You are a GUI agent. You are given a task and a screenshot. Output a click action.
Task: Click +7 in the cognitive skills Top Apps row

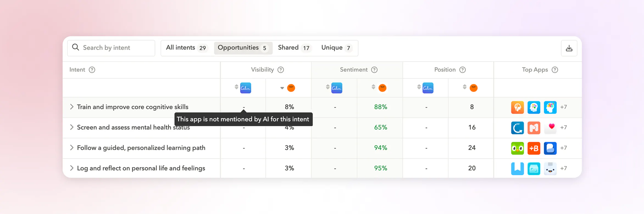(x=563, y=107)
